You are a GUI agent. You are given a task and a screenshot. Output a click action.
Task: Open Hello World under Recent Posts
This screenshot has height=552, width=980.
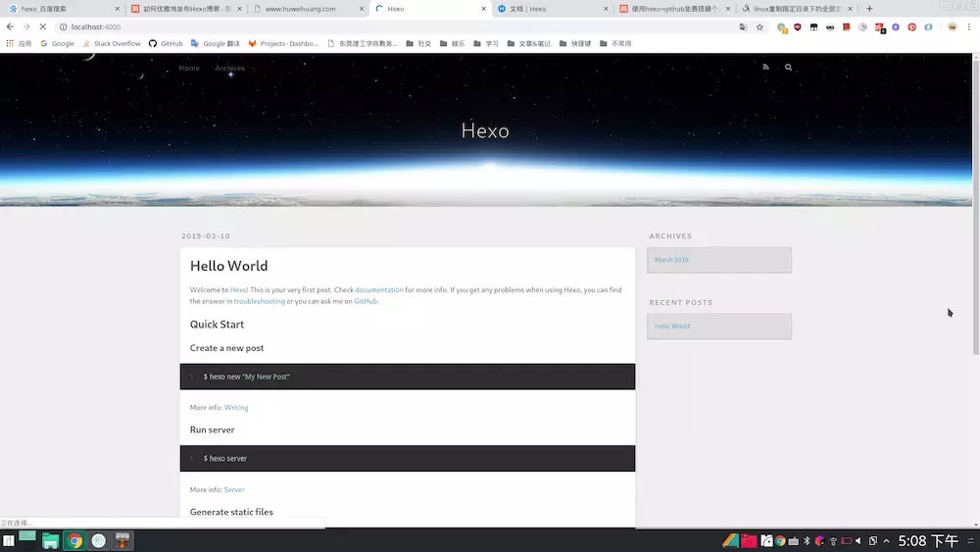672,326
